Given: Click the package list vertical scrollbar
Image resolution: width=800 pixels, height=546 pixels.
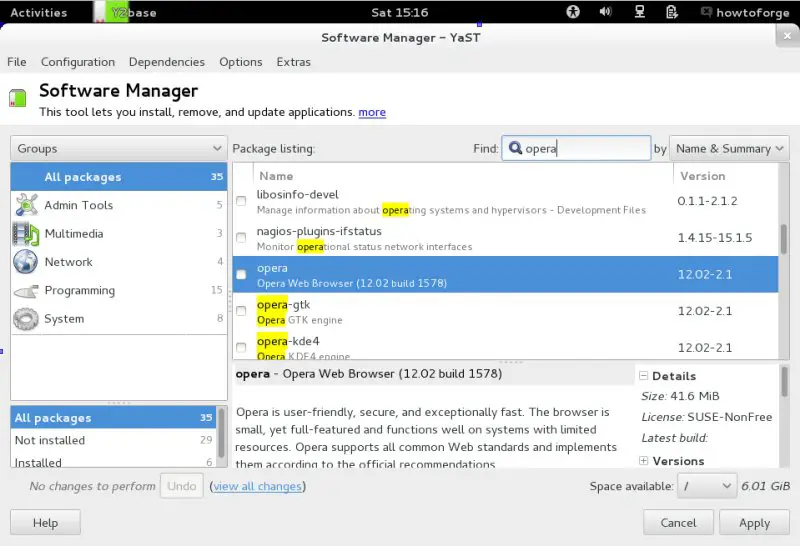Looking at the screenshot, I should coord(784,239).
